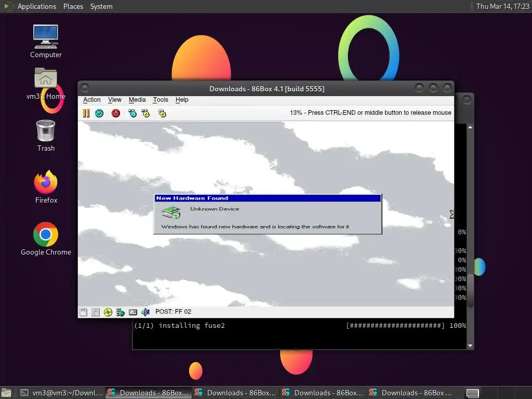
Task: Open the Computer desktop icon
Action: coord(46,42)
